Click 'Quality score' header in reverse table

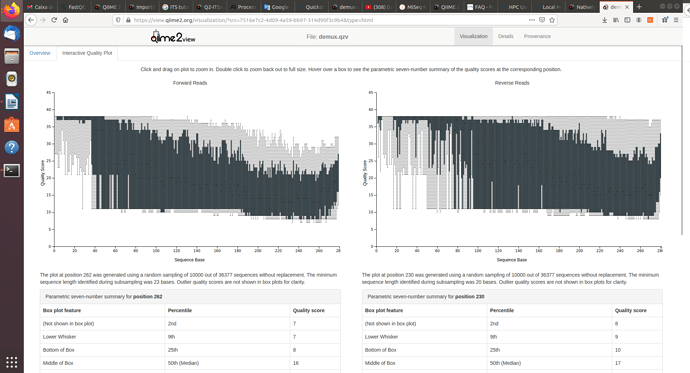click(x=631, y=310)
